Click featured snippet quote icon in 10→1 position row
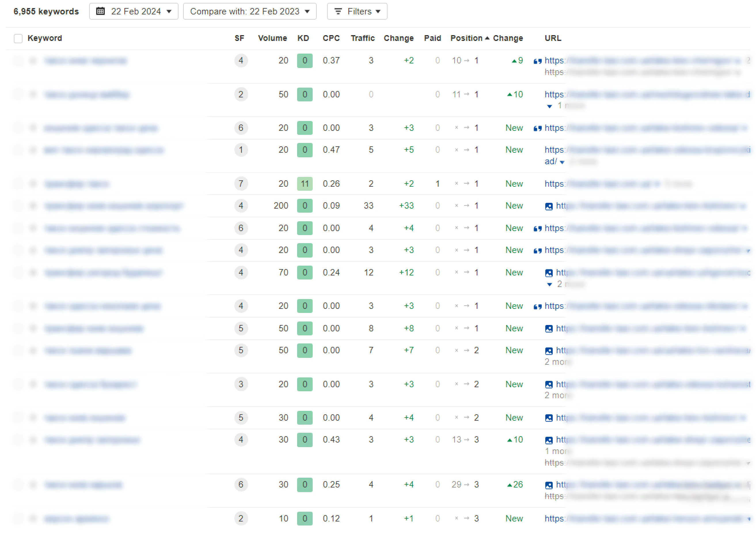 [x=537, y=61]
